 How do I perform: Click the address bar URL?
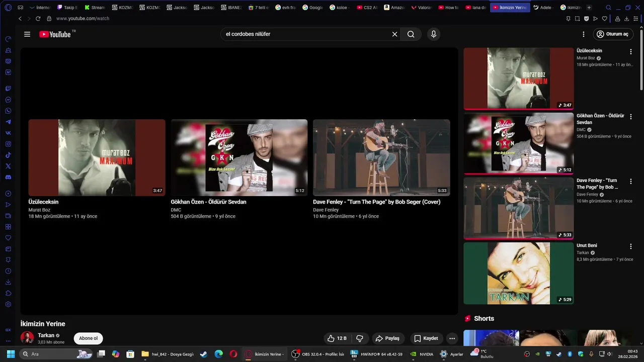click(x=83, y=19)
